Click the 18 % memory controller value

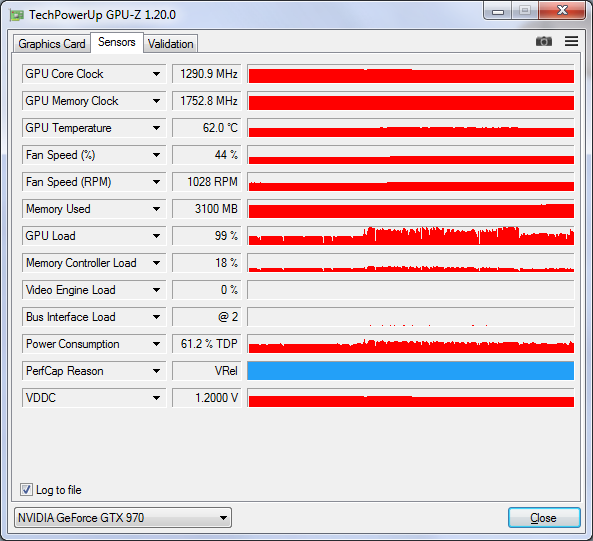[x=206, y=263]
